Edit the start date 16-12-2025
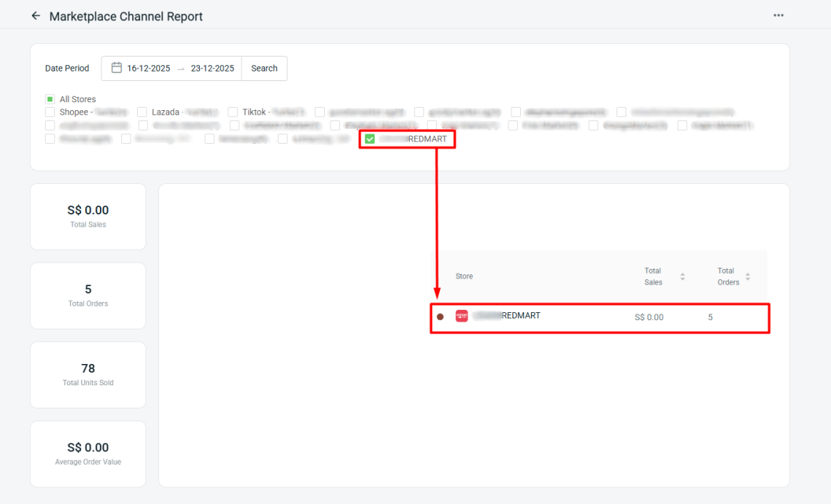The height and width of the screenshot is (504, 831). 149,68
